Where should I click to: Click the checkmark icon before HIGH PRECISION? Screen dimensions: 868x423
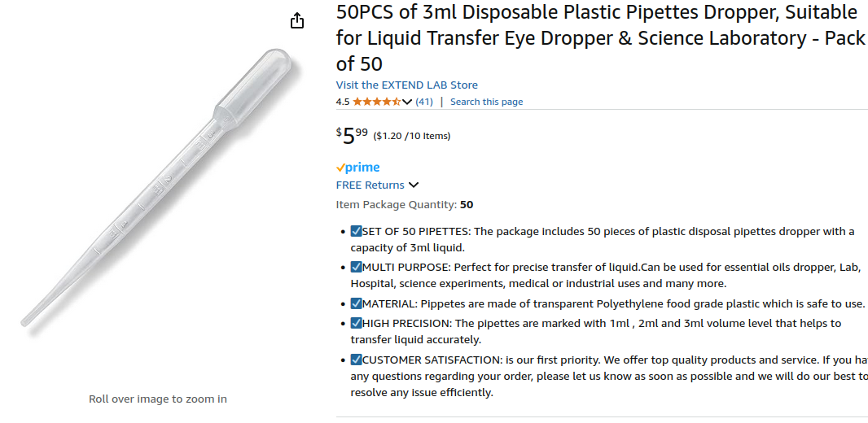tap(357, 323)
